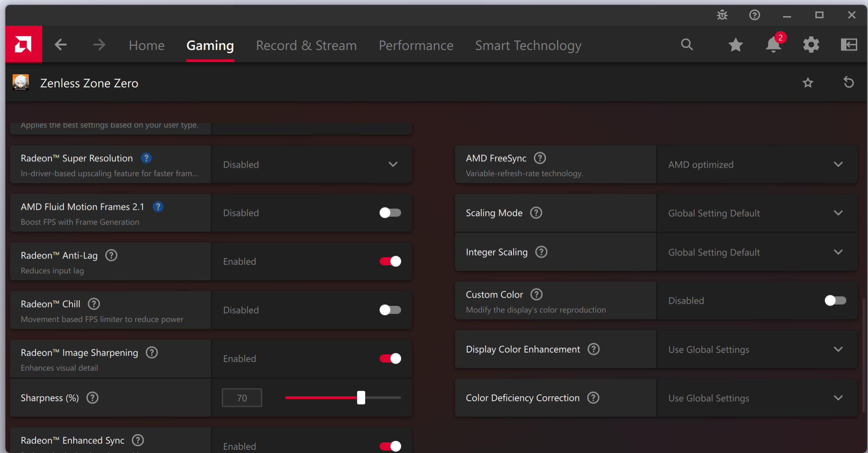Click the Zenless Zone Zero game icon

coord(21,82)
